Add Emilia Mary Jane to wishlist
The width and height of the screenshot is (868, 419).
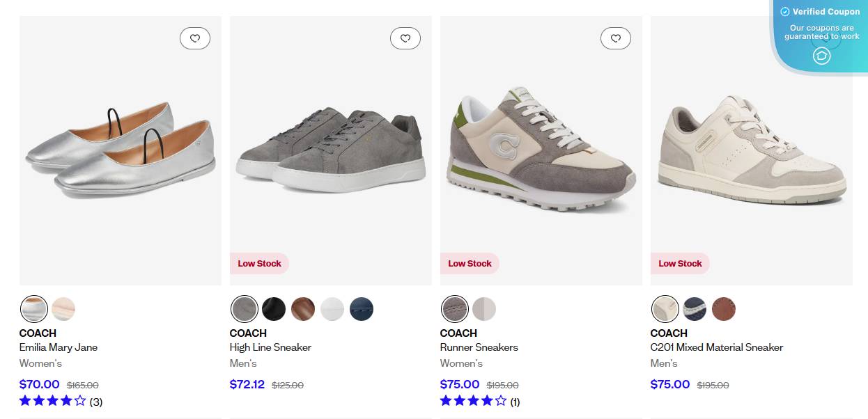click(195, 38)
